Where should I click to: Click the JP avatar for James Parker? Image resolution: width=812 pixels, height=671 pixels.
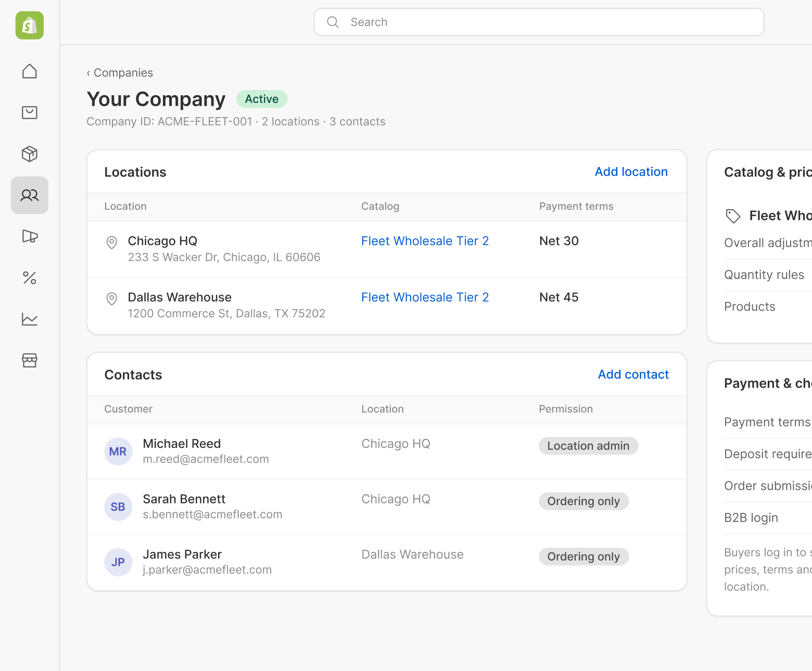click(x=118, y=562)
